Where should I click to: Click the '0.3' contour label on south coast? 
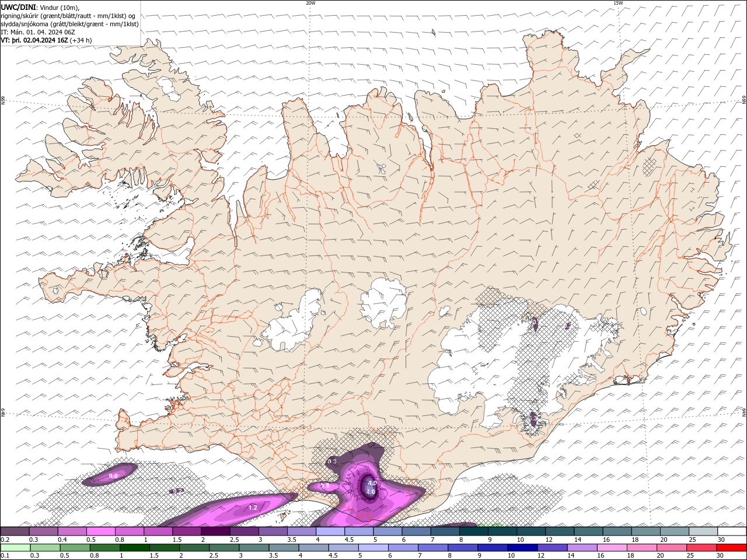[x=332, y=461]
